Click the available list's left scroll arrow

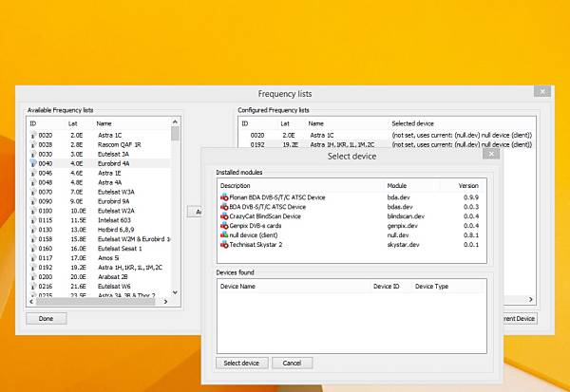[x=31, y=302]
